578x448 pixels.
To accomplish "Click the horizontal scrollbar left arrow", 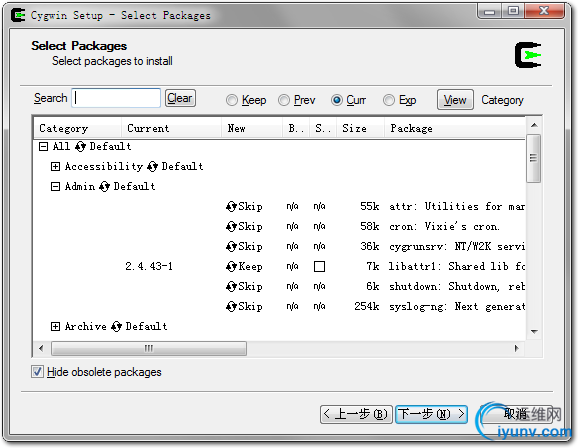I will pos(41,348).
